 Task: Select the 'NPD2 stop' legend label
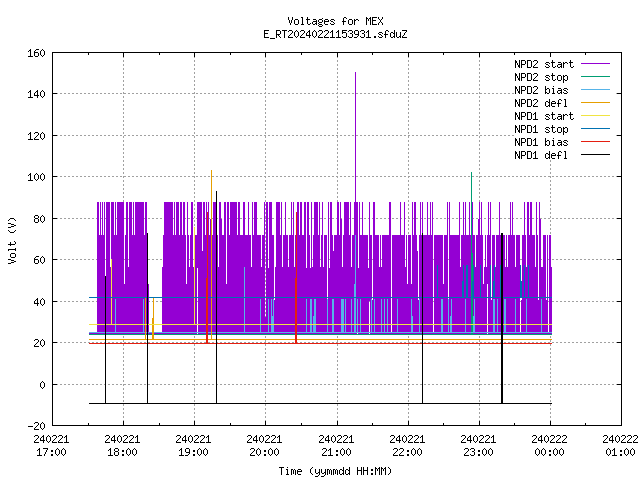[x=541, y=77]
